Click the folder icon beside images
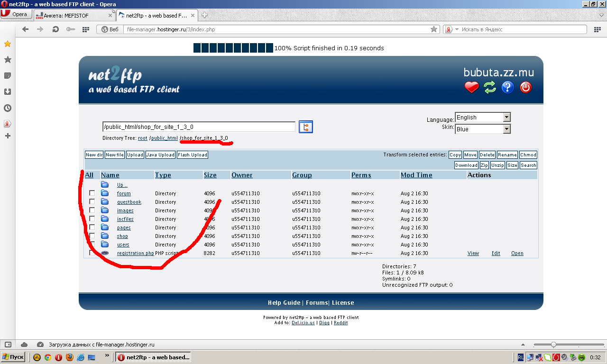 [x=105, y=210]
